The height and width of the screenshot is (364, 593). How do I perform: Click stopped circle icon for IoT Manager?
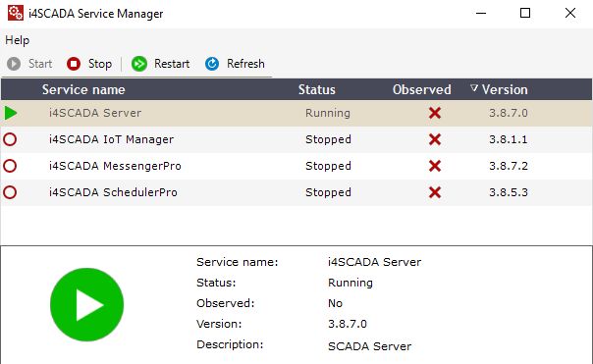[10, 139]
